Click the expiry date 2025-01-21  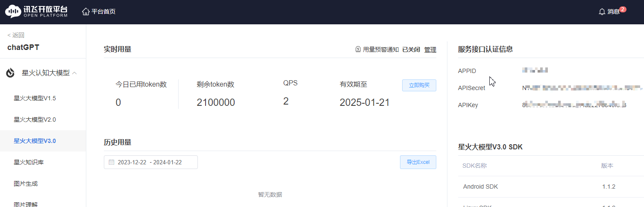365,102
